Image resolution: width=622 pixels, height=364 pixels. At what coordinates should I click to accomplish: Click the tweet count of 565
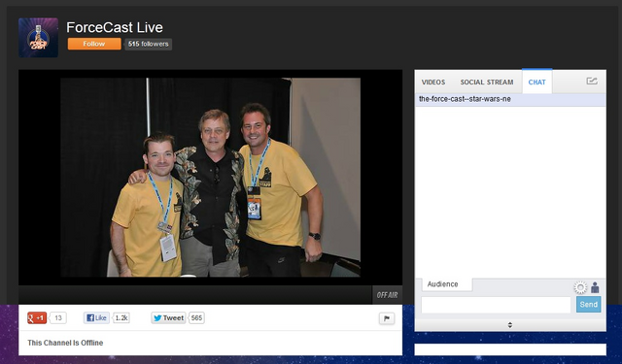click(196, 317)
